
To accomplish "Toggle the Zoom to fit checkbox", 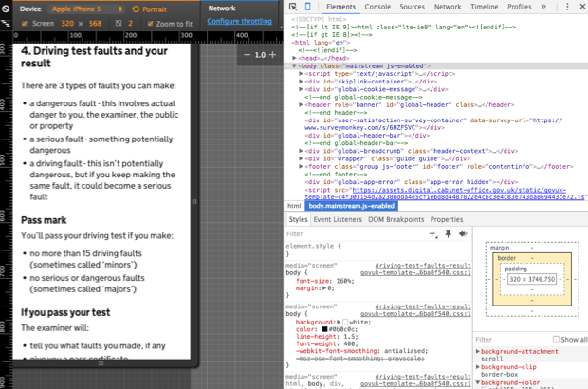I will (x=151, y=24).
